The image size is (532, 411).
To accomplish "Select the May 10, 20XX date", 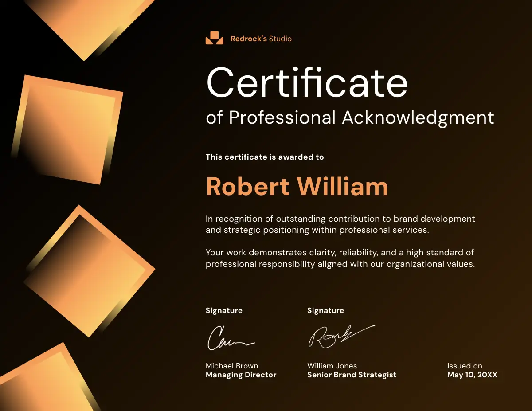I will (472, 375).
